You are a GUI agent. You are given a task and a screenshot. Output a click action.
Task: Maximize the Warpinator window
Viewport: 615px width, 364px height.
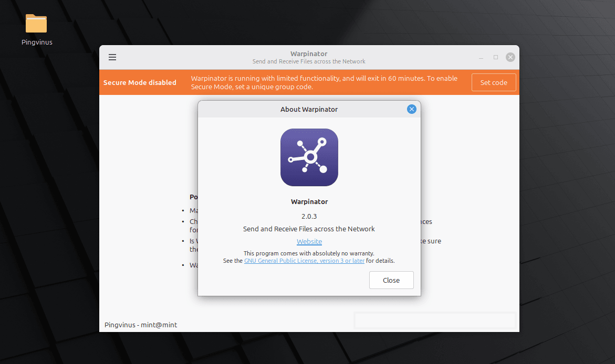click(495, 57)
